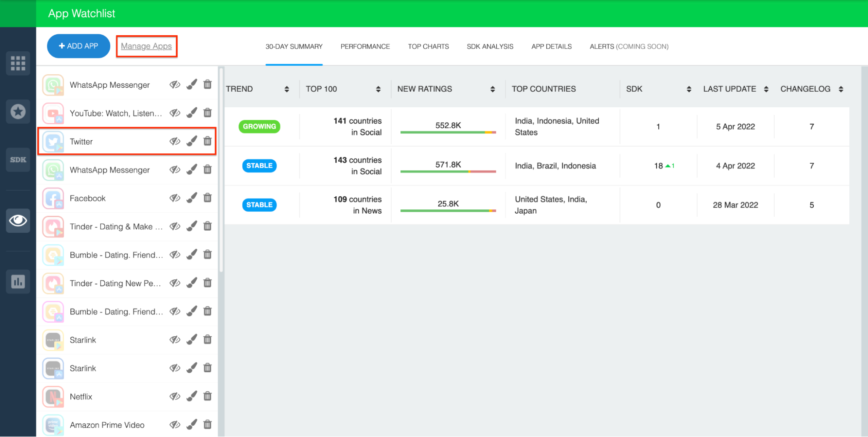Click the paintbrush icon for Twitter

pyautogui.click(x=191, y=141)
